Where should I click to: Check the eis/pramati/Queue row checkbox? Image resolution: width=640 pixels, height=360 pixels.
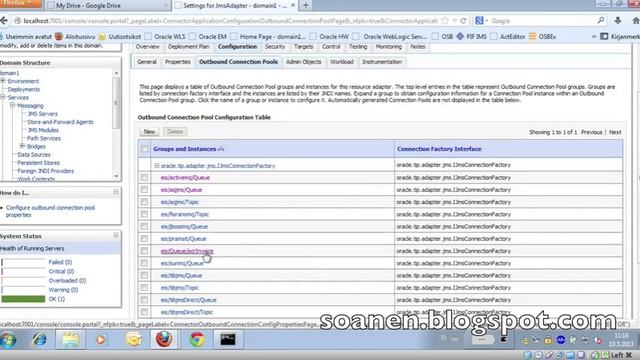(x=144, y=239)
